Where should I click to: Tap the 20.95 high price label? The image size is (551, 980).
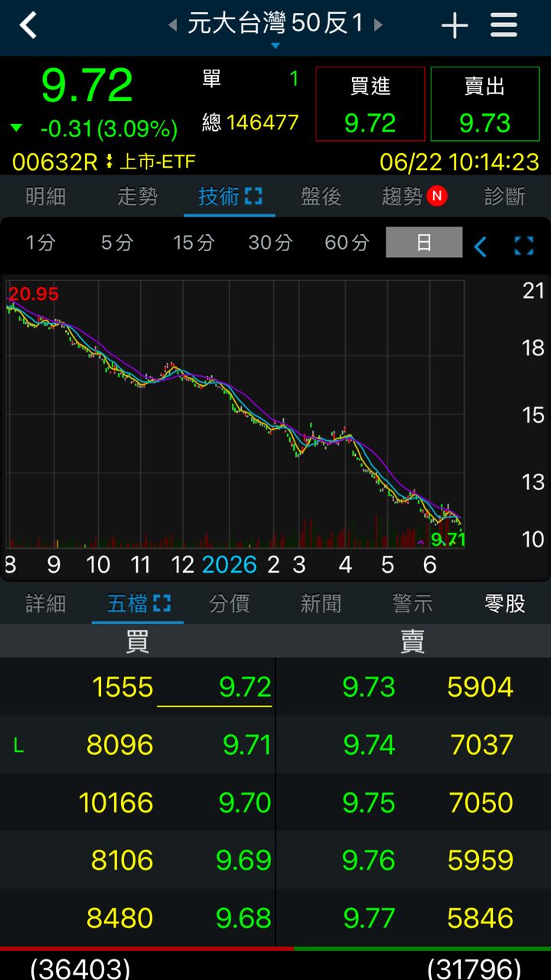tap(33, 294)
